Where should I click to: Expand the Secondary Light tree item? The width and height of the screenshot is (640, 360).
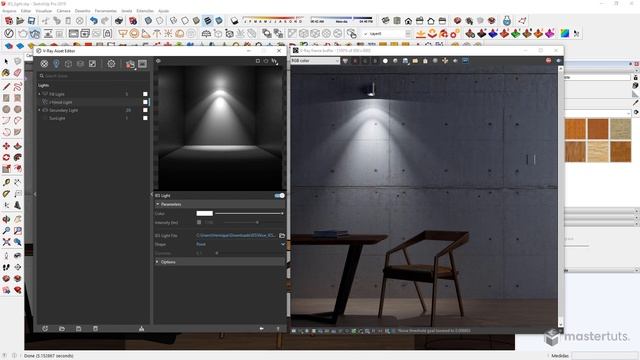[40, 110]
